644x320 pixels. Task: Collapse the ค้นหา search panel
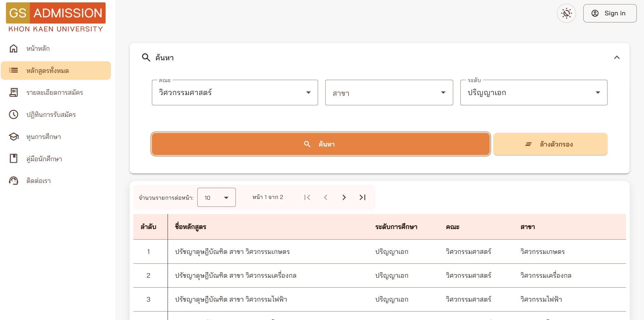pyautogui.click(x=617, y=58)
